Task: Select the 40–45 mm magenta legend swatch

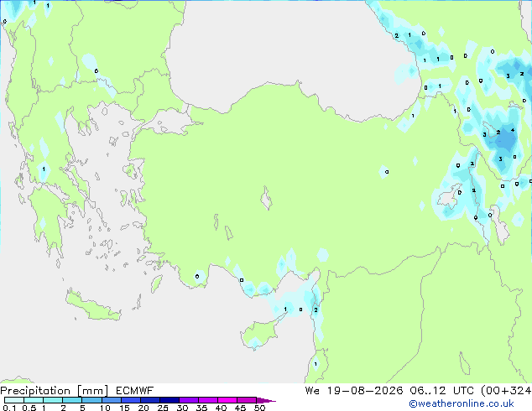Action: (227, 400)
